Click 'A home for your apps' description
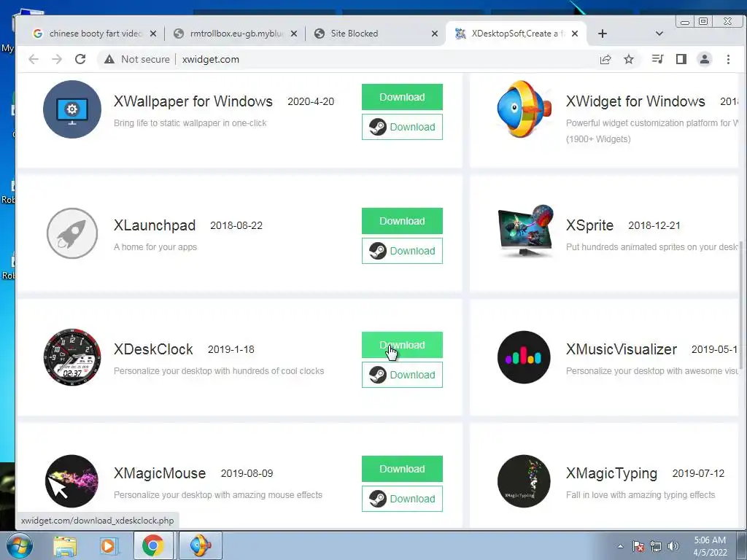This screenshot has width=747, height=560. pyautogui.click(x=155, y=247)
